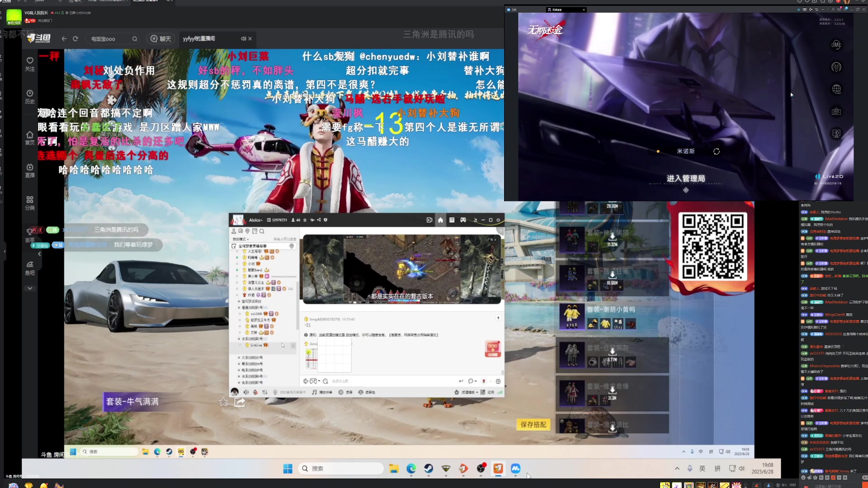Click 进入管理局 to enter the game
This screenshot has width=868, height=488.
[686, 178]
